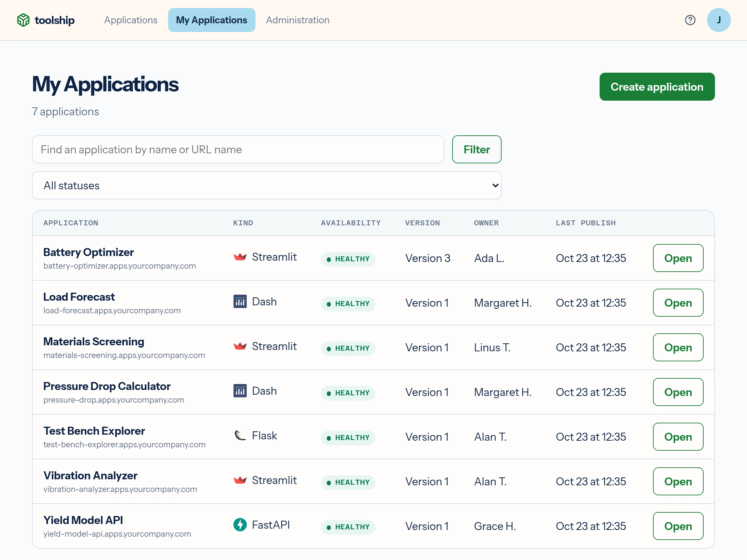
Task: Click the Dash icon in Pressure Drop Calculator row
Action: click(240, 391)
